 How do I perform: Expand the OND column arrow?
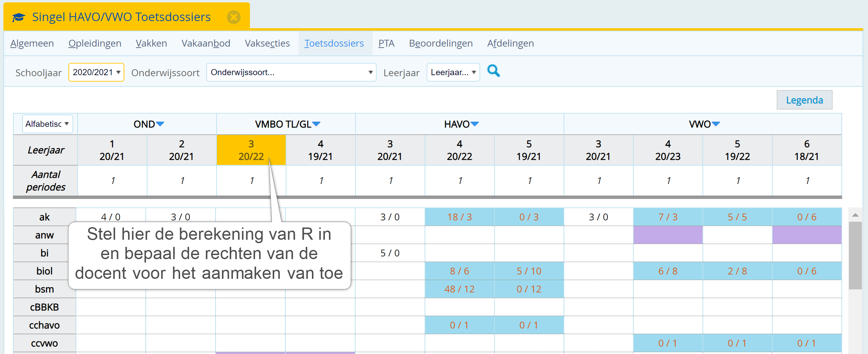click(160, 124)
